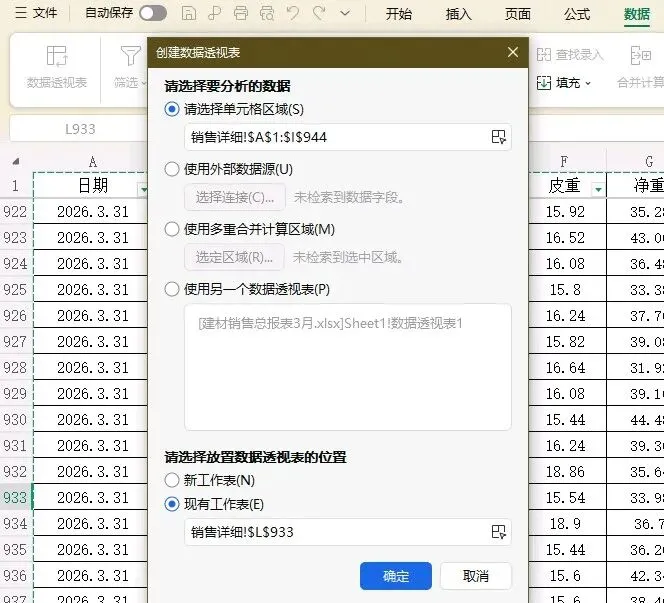Select row header 922
664x603 pixels.
16,211
